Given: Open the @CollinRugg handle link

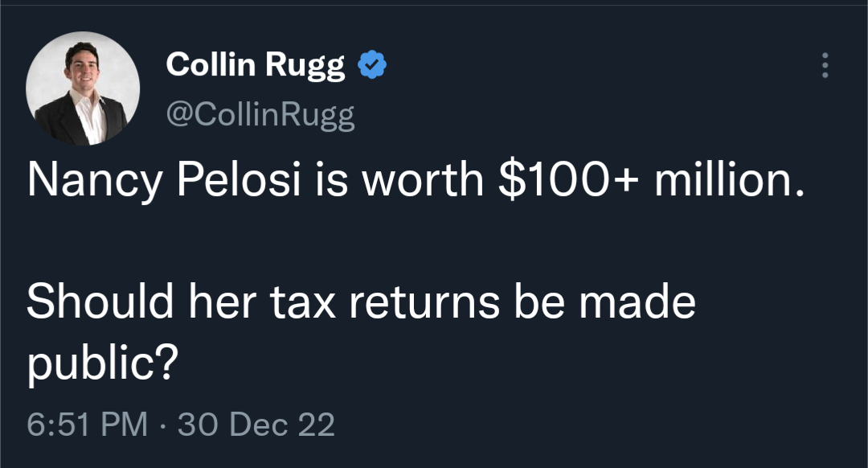Looking at the screenshot, I should [260, 116].
